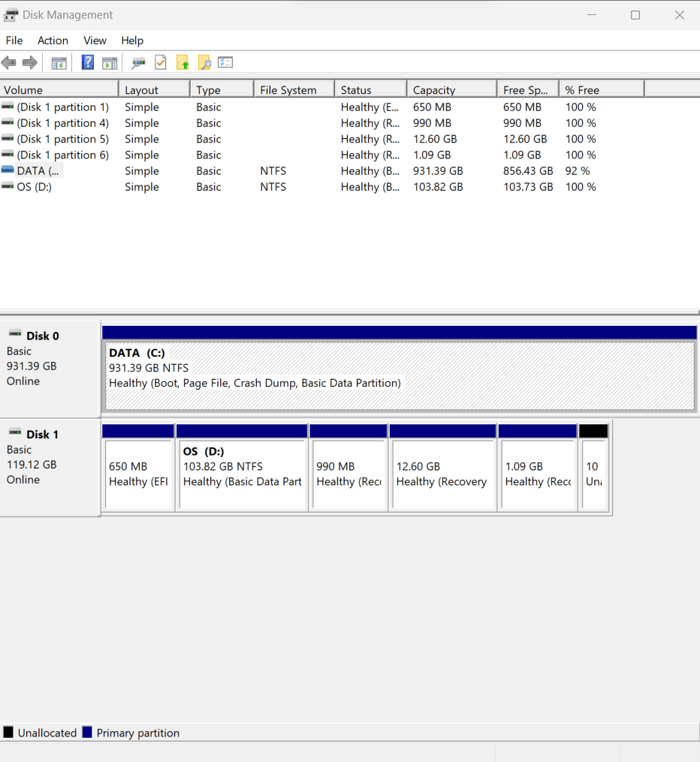
Task: Open the File menu
Action: [x=14, y=41]
